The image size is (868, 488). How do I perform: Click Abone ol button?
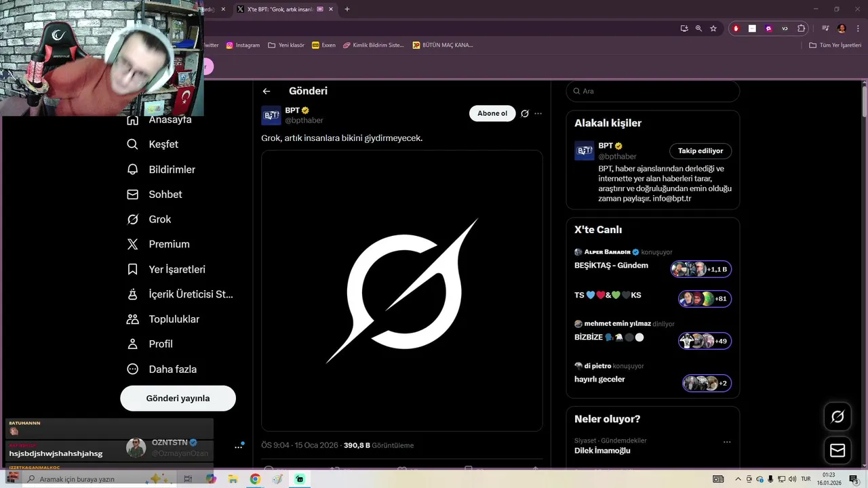(x=492, y=113)
